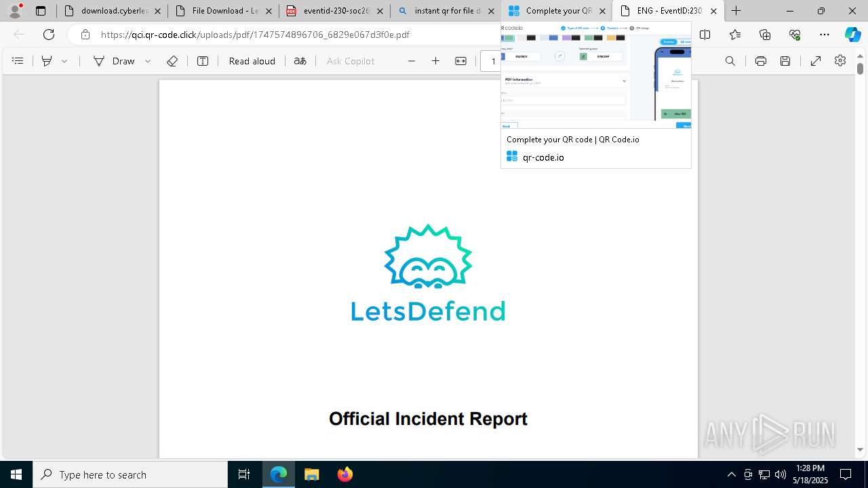This screenshot has width=868, height=488.
Task: Open the Edge profile icon
Action: coord(15,11)
